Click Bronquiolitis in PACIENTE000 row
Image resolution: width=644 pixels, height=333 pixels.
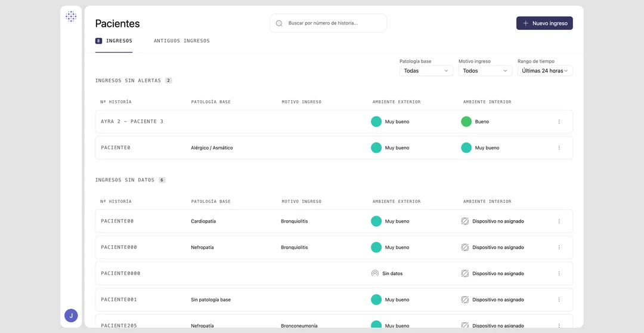pyautogui.click(x=295, y=248)
